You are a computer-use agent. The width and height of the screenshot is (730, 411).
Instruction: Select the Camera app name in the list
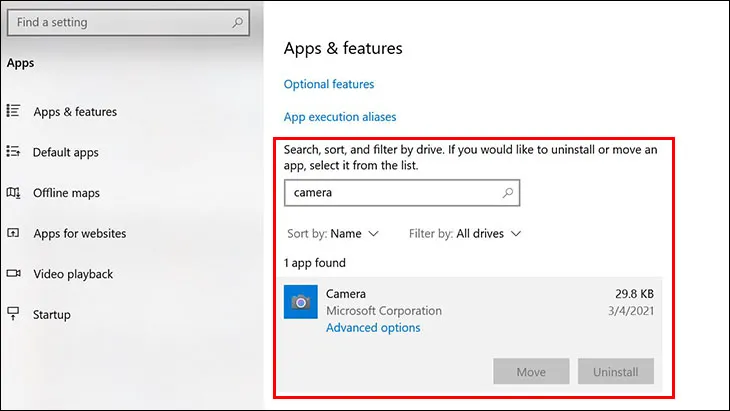pyautogui.click(x=346, y=294)
